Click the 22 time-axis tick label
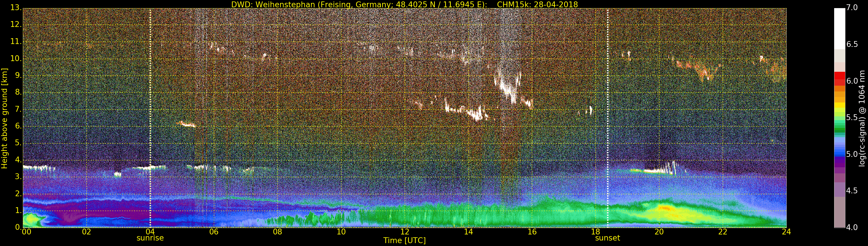868x246 pixels. click(723, 232)
